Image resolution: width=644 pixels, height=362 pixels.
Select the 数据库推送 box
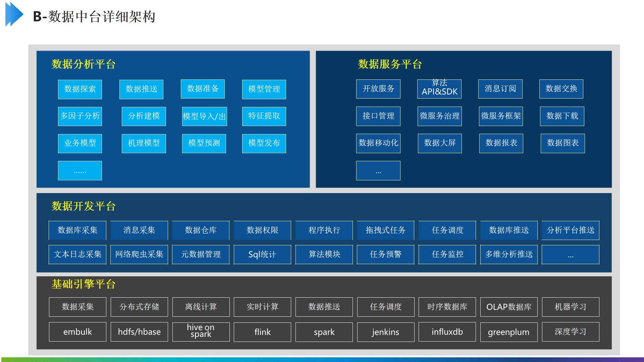(509, 230)
